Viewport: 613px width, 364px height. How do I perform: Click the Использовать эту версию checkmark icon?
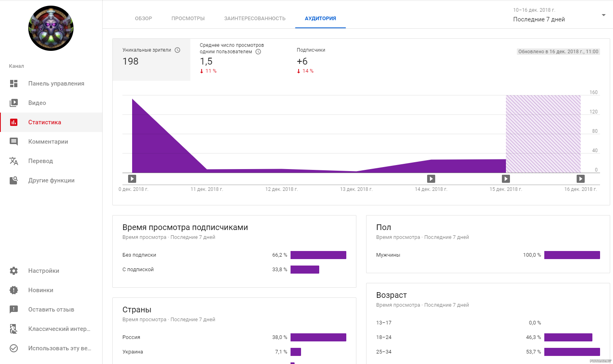pos(14,348)
